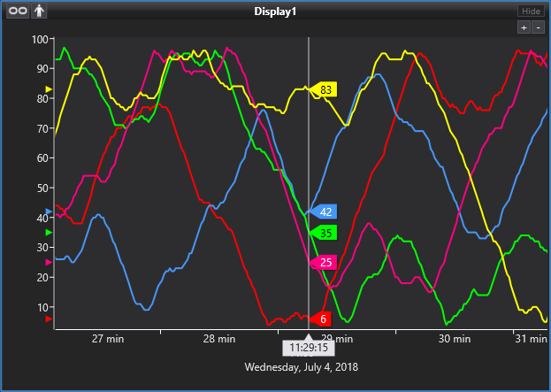Click the link/chain icon in title bar
551x392 pixels.
(x=19, y=12)
